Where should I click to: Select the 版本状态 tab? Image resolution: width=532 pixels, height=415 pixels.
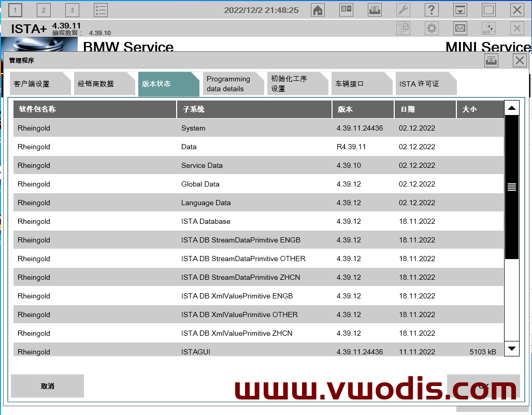point(169,83)
